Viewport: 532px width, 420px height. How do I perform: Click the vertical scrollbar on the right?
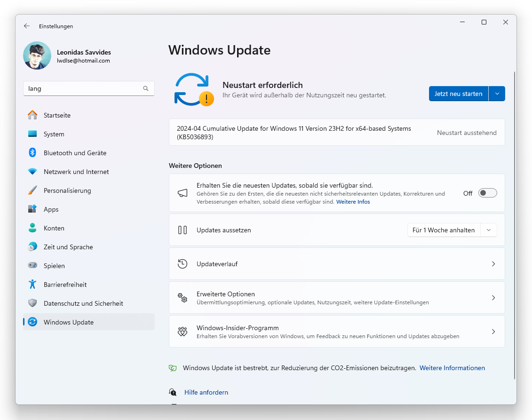tap(514, 225)
